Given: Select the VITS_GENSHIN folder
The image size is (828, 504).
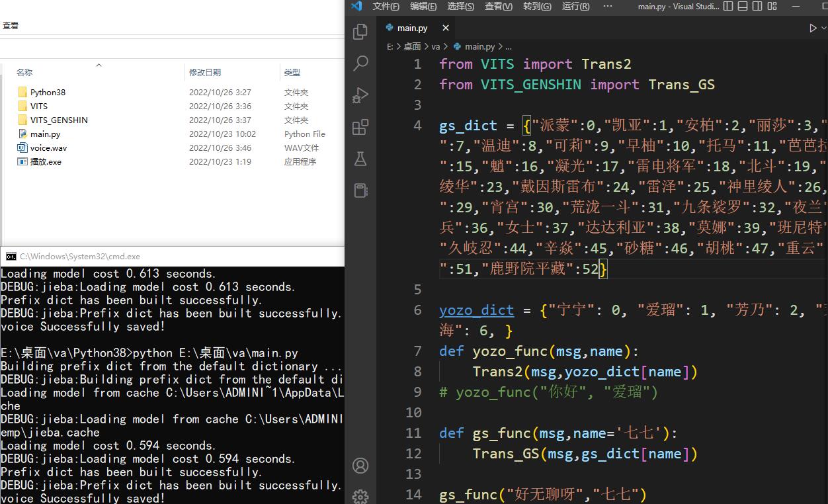Looking at the screenshot, I should pyautogui.click(x=59, y=120).
